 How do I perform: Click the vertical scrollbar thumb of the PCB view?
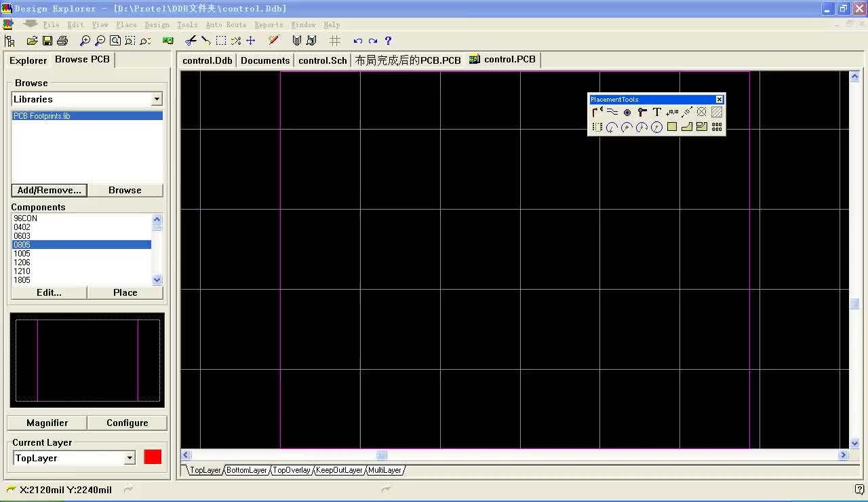(x=855, y=304)
